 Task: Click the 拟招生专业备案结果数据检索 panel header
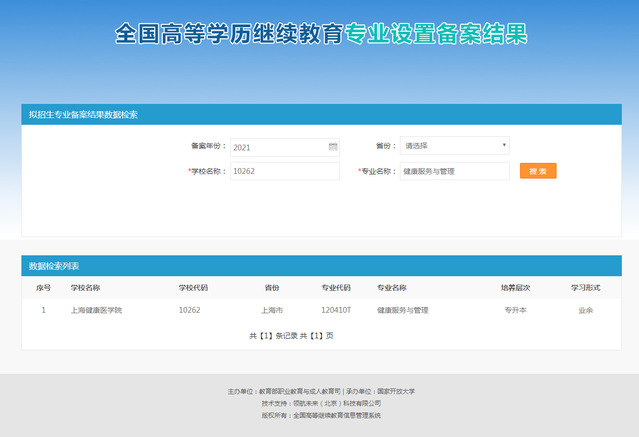(x=83, y=114)
